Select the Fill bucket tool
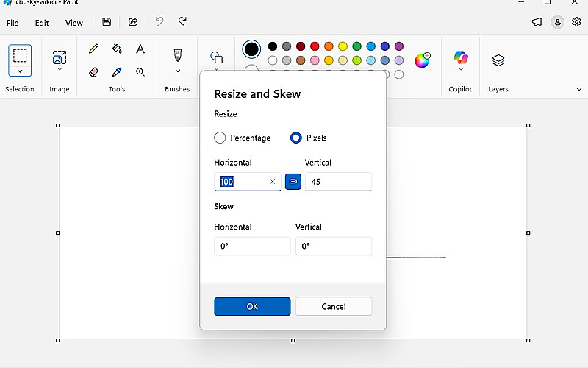The image size is (588, 368). tap(117, 49)
